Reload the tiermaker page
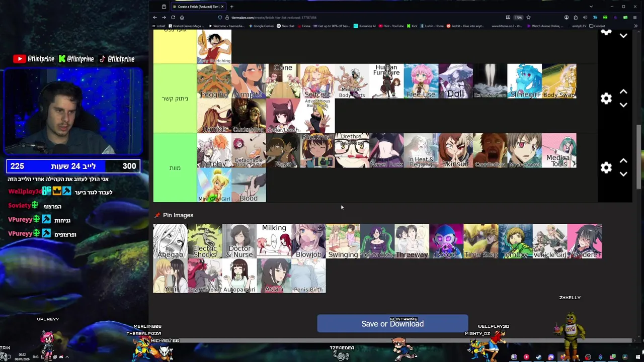Image resolution: width=644 pixels, height=362 pixels. [173, 18]
